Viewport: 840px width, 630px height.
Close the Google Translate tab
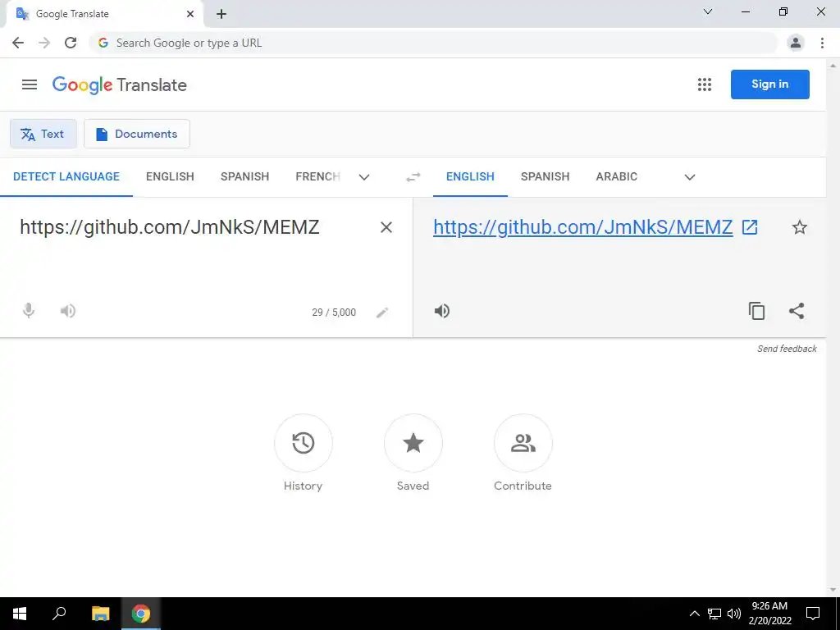tap(190, 14)
